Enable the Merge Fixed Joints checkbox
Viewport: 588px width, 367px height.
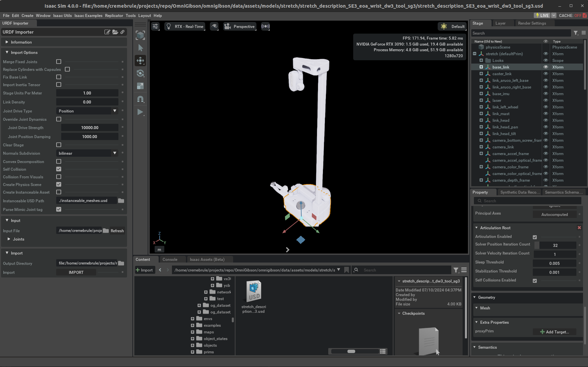(x=59, y=62)
